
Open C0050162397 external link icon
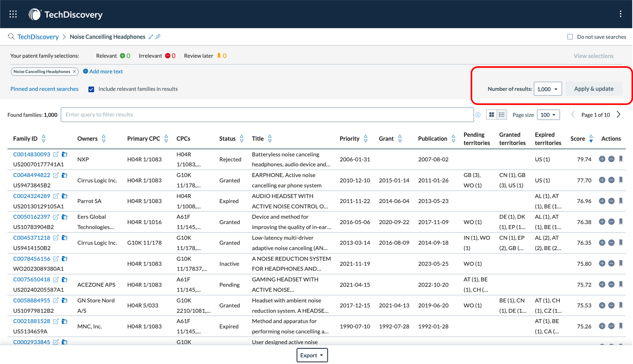click(56, 217)
